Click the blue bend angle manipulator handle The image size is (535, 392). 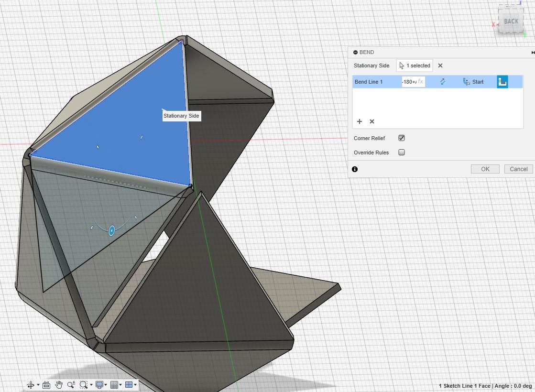pyautogui.click(x=111, y=230)
